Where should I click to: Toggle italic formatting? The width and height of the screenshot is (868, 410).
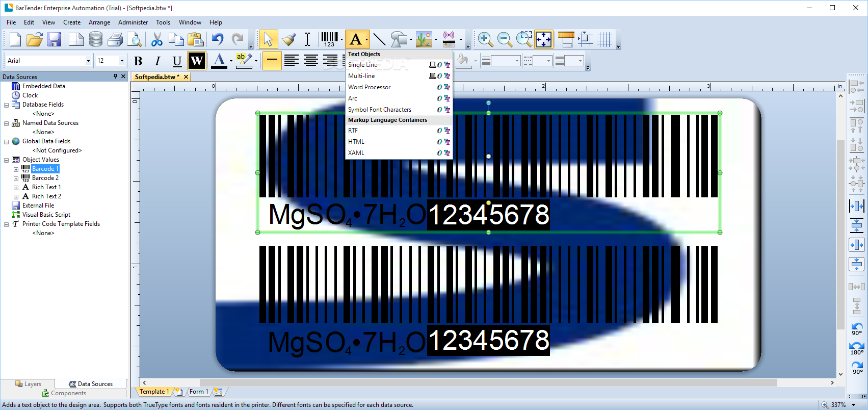(157, 61)
